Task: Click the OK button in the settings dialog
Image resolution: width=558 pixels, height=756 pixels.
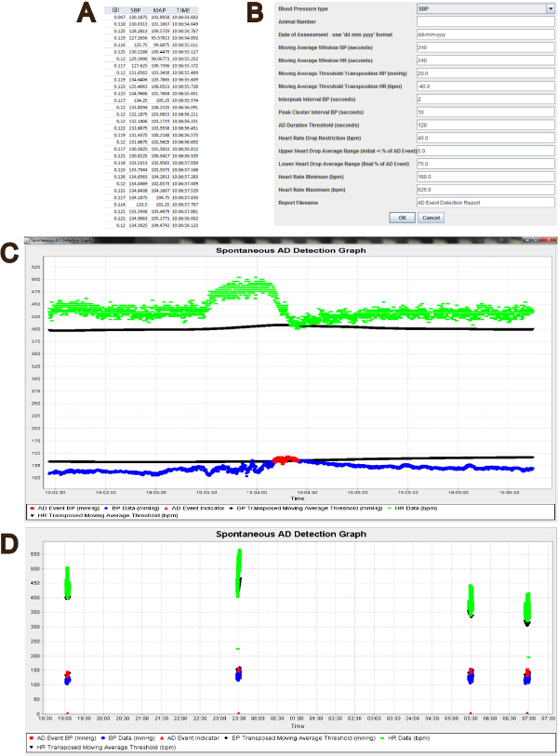Action: 402,218
